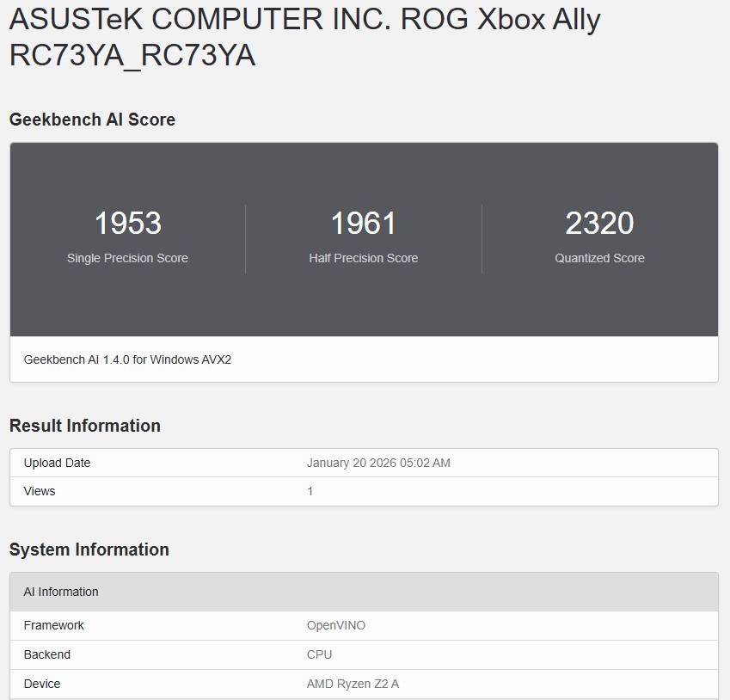Click the AI Information section header
The height and width of the screenshot is (700, 730).
tap(60, 592)
